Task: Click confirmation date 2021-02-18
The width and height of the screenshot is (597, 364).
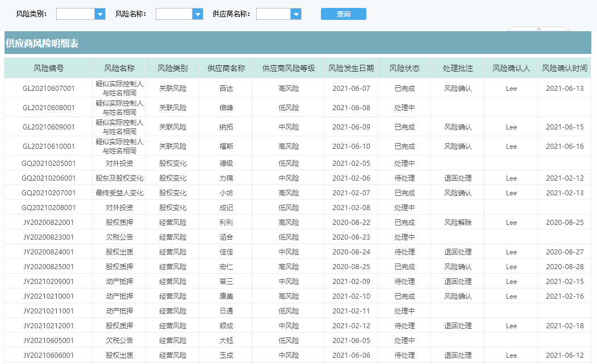Action: coord(565,326)
